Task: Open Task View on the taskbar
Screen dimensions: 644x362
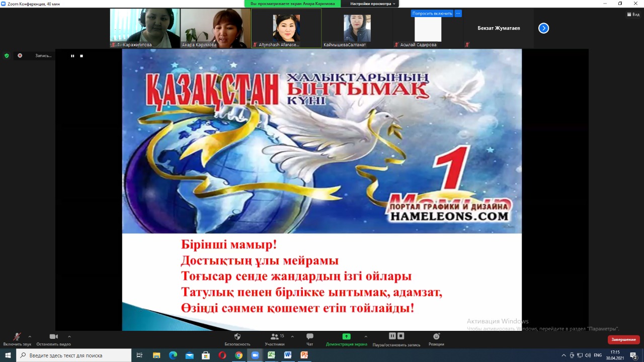Action: (x=140, y=355)
